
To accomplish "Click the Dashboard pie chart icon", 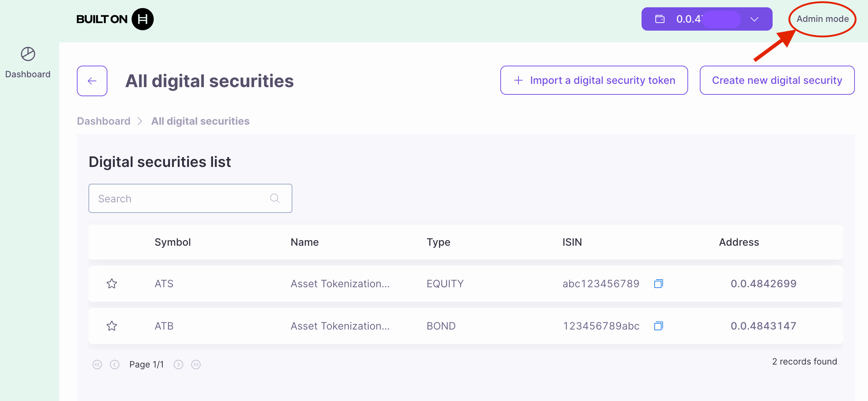I will 28,54.
